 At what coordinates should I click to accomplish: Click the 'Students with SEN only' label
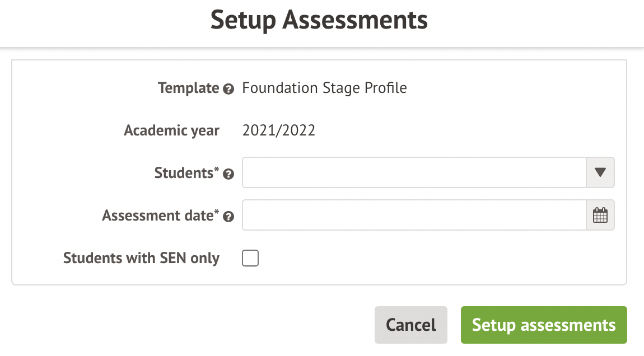tap(141, 258)
